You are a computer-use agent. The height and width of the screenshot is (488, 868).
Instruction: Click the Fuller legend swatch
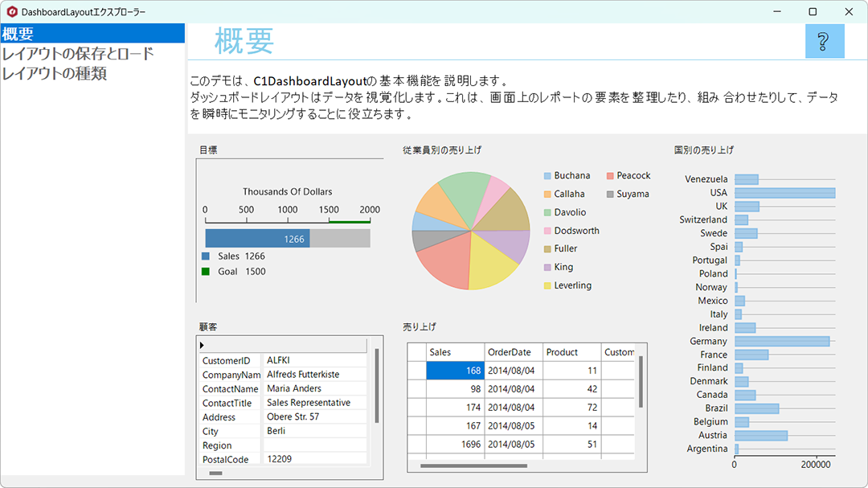click(547, 249)
